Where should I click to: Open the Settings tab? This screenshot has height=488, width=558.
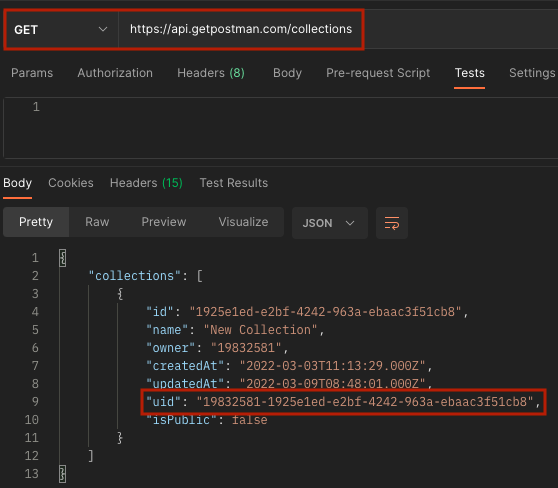pyautogui.click(x=532, y=73)
